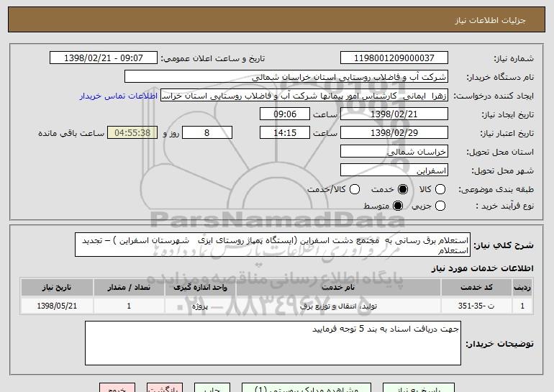
Task: Click the اطلاعات خدمات مورد نیاز heading
Action: [x=483, y=268]
